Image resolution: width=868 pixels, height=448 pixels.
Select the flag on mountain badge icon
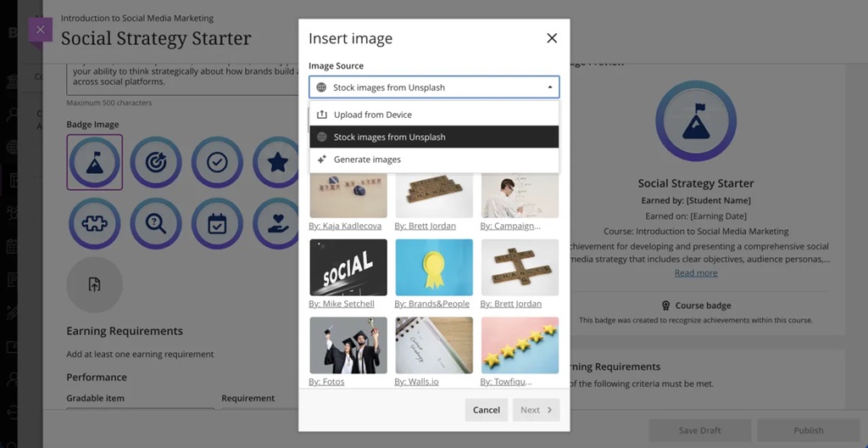[x=95, y=162]
